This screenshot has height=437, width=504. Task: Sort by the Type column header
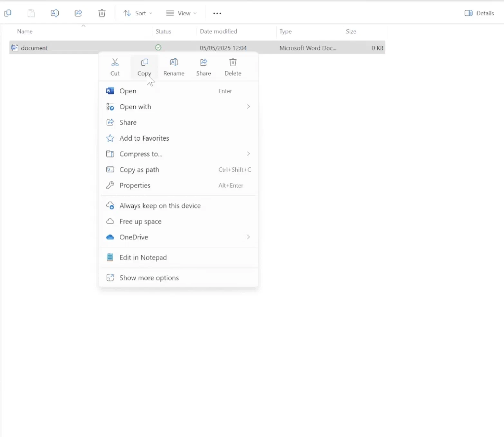click(285, 32)
